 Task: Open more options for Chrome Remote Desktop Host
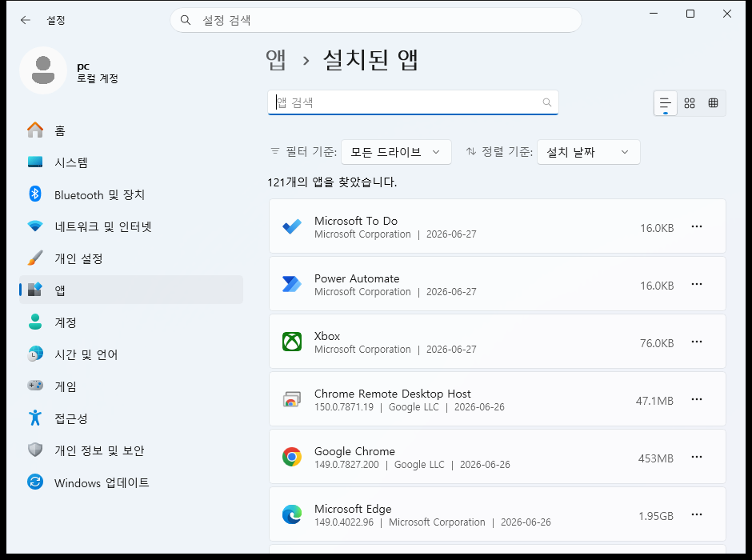tap(696, 399)
